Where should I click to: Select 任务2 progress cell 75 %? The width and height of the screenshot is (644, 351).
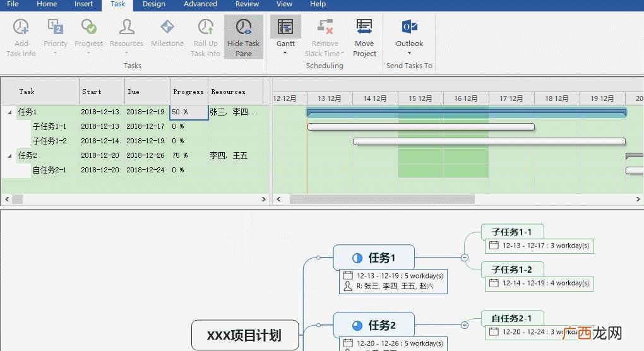tap(189, 155)
